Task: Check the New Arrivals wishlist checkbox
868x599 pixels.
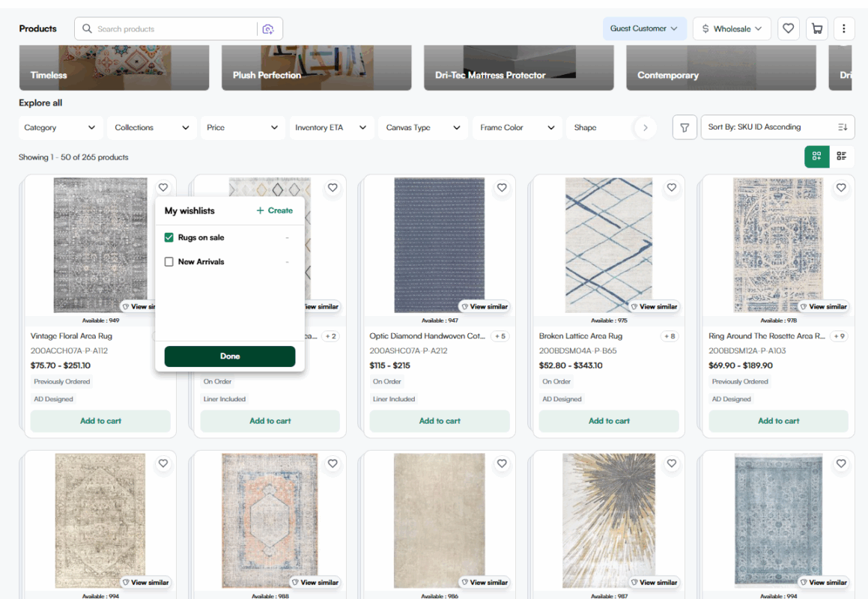Action: click(169, 262)
